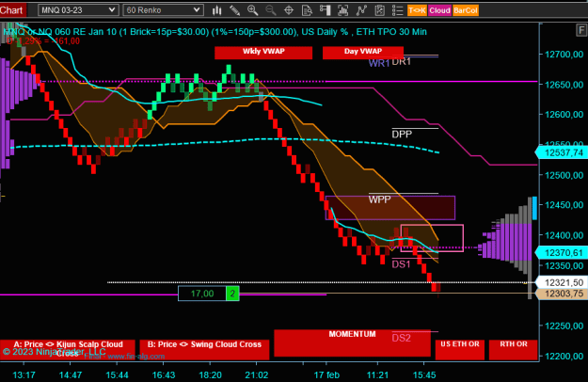Click the 12370,61 cyan price marker
Viewport: 588px width, 382px height.
[x=562, y=253]
